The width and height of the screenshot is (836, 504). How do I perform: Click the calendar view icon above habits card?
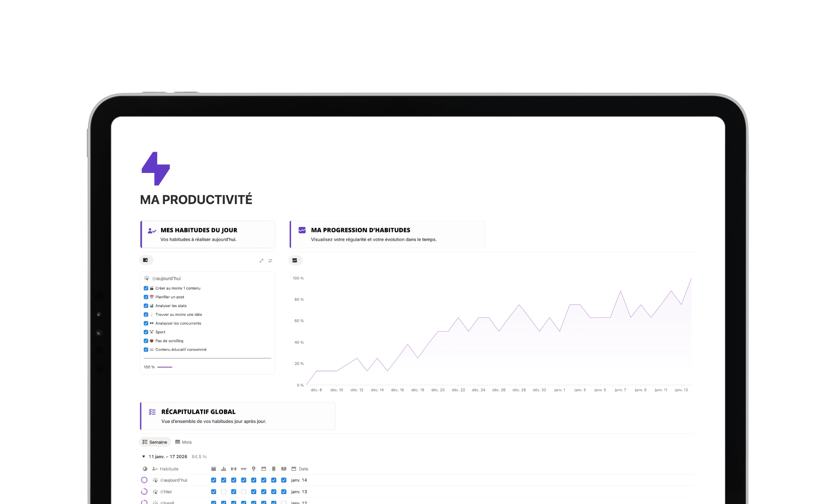pos(146,260)
